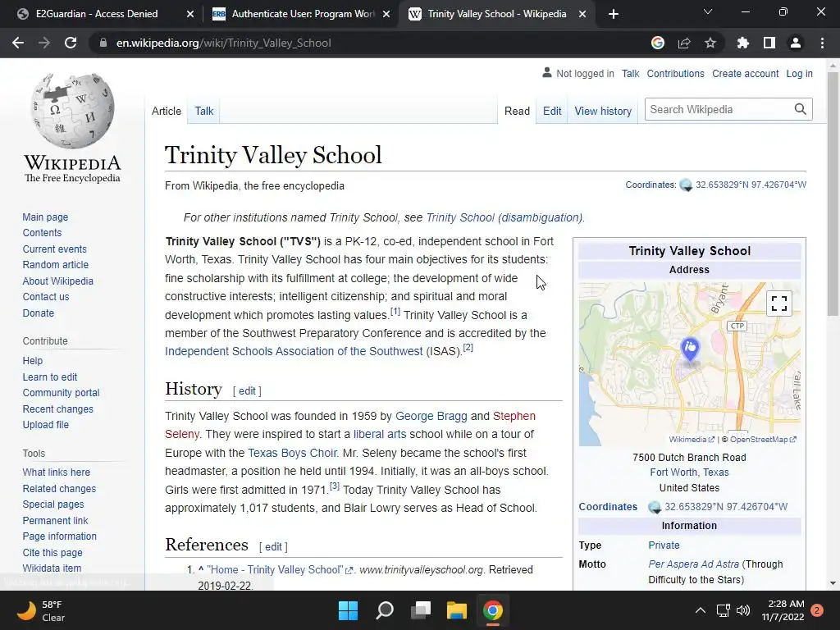Image resolution: width=840 pixels, height=630 pixels.
Task: Open the Contributions link
Action: click(x=676, y=73)
